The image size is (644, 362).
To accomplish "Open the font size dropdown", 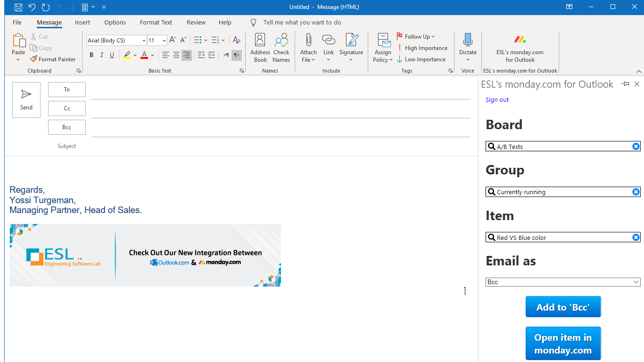I will click(x=164, y=41).
